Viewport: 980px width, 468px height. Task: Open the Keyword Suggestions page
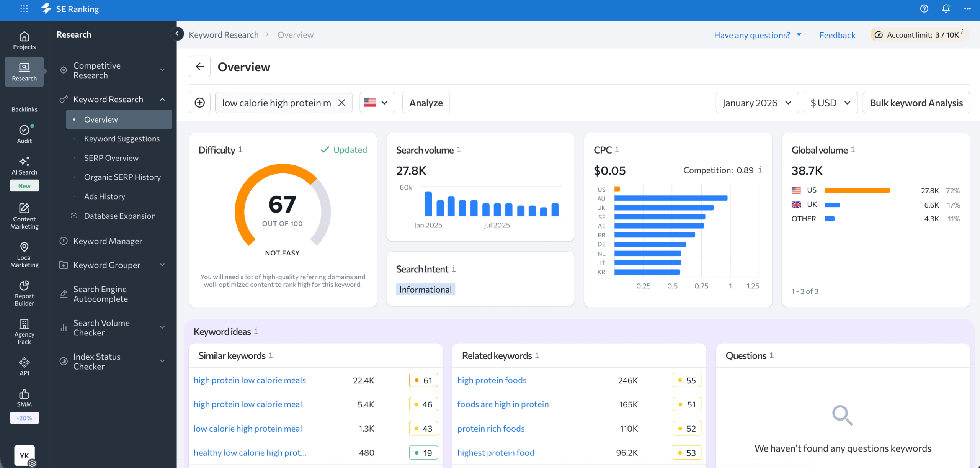[122, 139]
